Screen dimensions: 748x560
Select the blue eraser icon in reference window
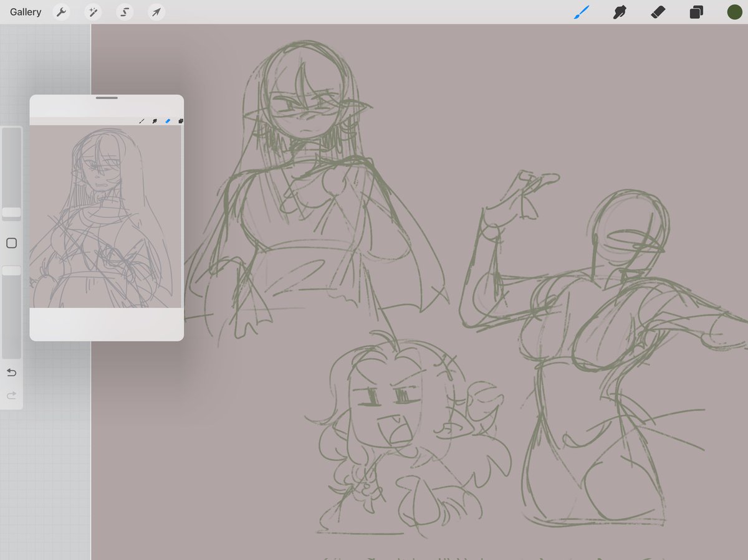[x=168, y=121]
